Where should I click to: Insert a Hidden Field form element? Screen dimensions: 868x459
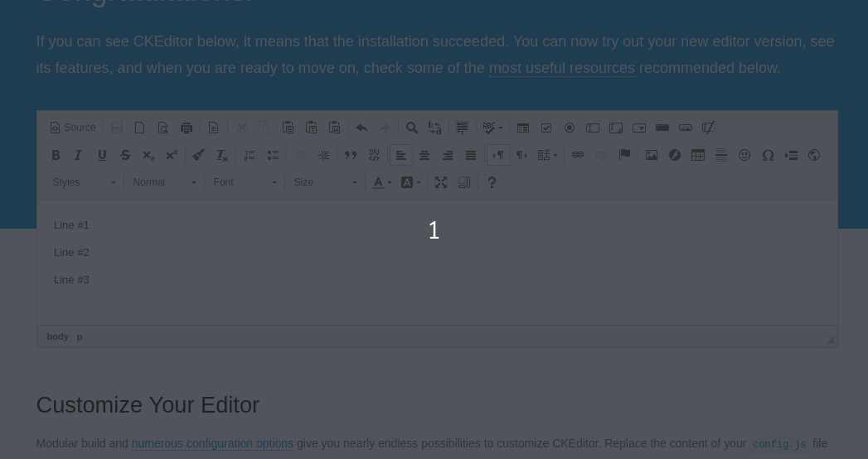709,128
